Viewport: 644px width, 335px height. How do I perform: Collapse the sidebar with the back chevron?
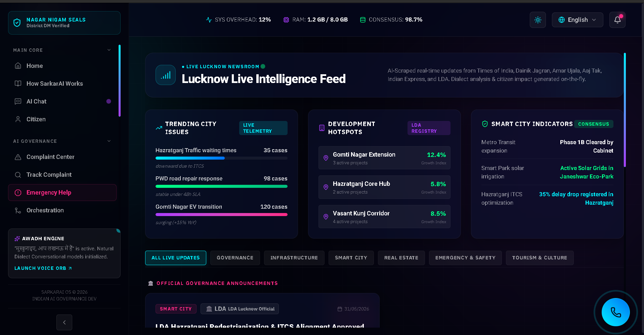64,322
